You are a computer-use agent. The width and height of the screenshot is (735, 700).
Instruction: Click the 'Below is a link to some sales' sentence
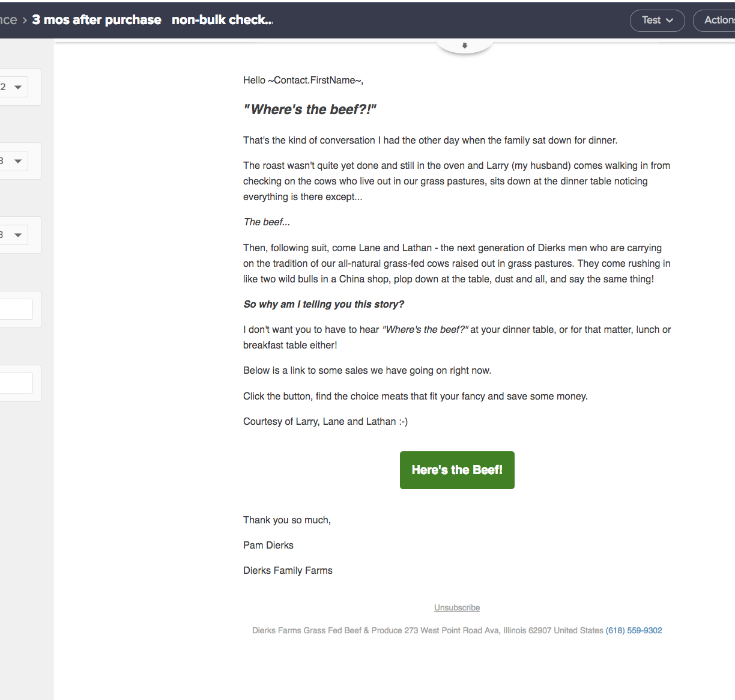367,371
